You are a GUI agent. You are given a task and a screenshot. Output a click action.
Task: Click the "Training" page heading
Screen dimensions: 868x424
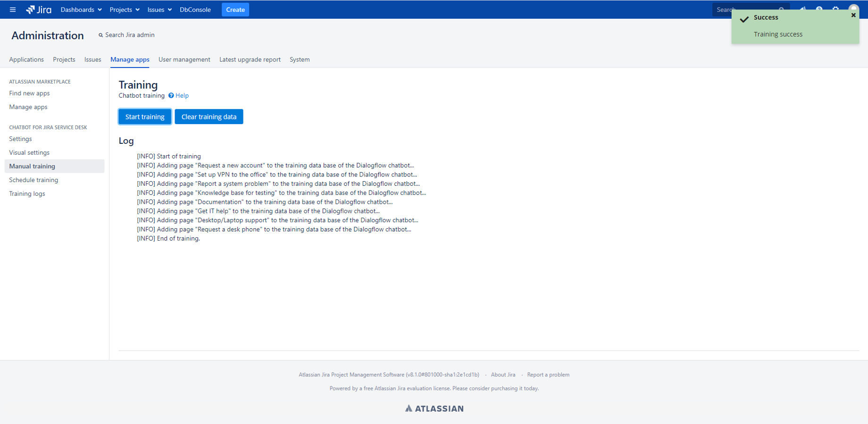[138, 85]
